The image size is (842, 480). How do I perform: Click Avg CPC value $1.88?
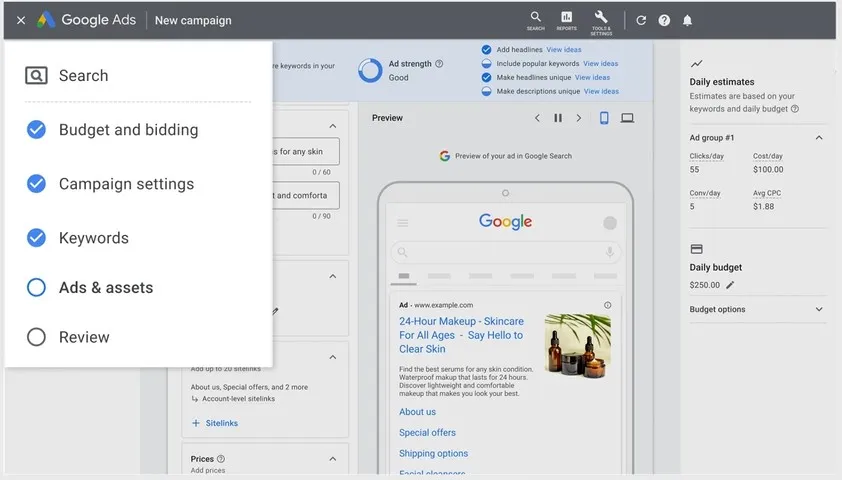764,206
